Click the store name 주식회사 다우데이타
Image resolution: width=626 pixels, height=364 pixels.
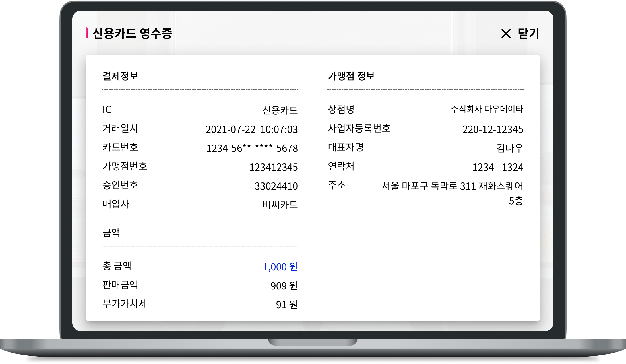[x=487, y=109]
